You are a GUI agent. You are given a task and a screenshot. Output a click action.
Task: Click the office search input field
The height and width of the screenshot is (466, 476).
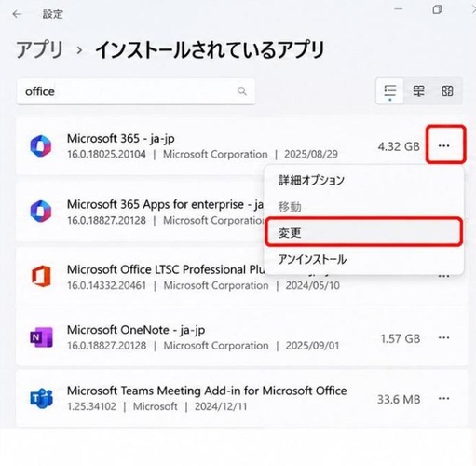click(136, 91)
